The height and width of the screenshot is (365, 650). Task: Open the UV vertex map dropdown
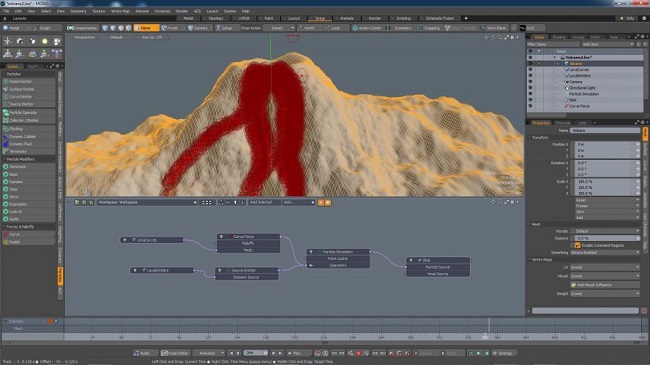(x=605, y=268)
